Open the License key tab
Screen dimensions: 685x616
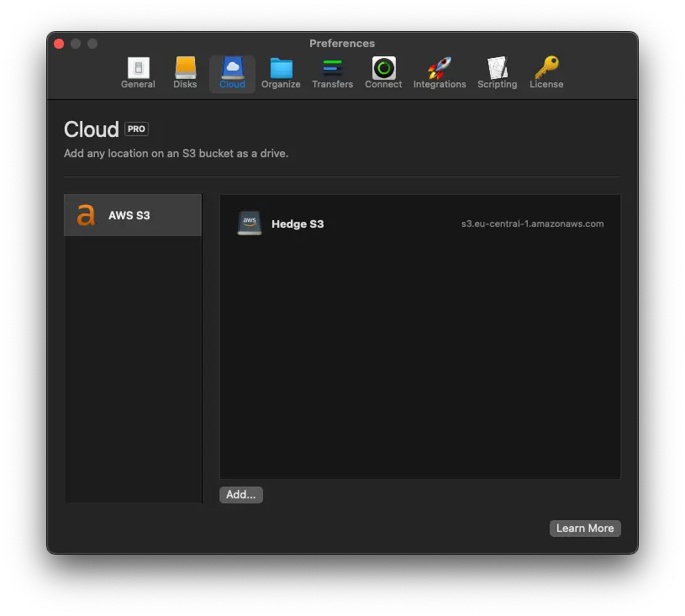pos(546,73)
